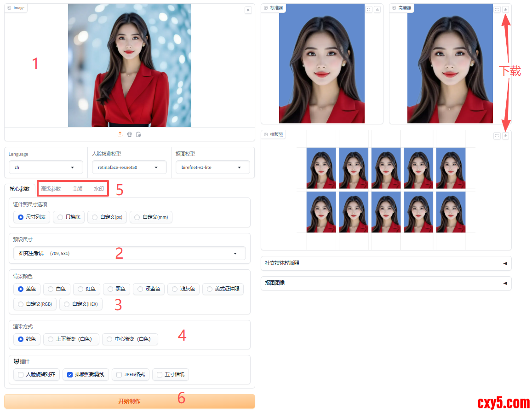Switch to the 高级参数 tab
The height and width of the screenshot is (412, 532).
pyautogui.click(x=51, y=189)
